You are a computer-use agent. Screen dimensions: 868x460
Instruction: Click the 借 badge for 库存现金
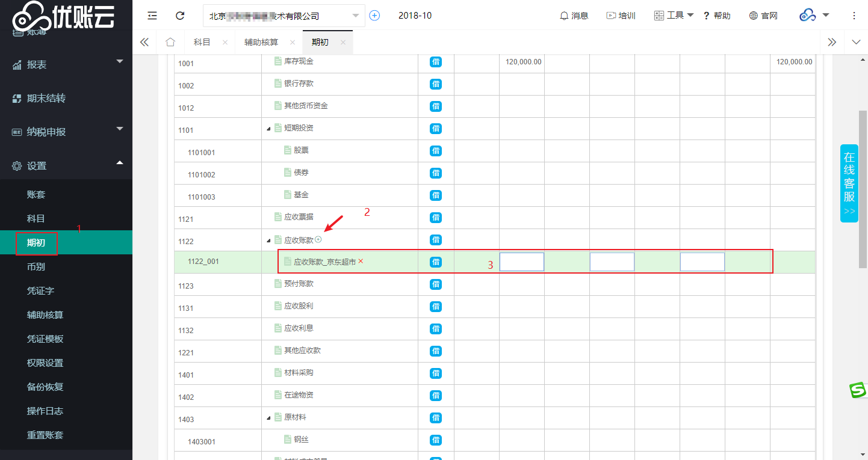click(x=436, y=62)
